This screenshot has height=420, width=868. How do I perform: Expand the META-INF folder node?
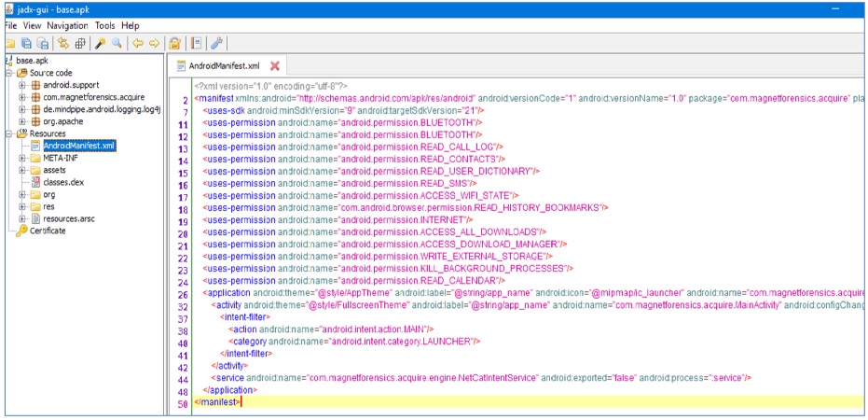22,158
